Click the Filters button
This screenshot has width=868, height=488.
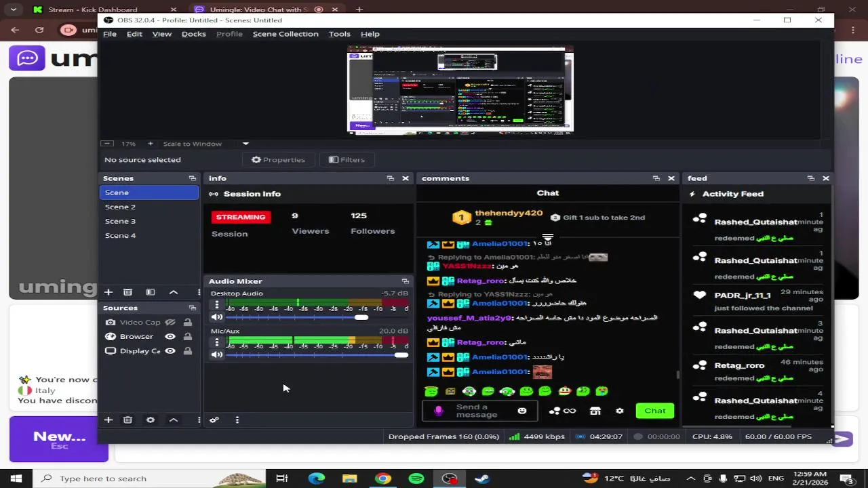(347, 159)
